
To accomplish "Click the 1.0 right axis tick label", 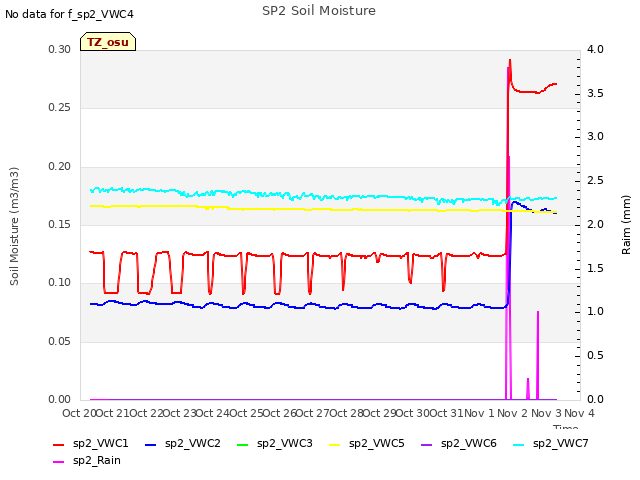I will click(x=595, y=312).
